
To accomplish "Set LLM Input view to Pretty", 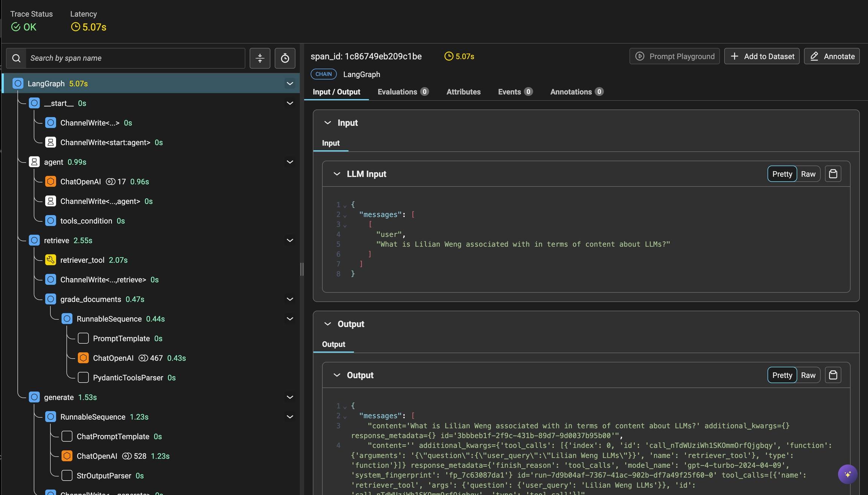I will click(782, 174).
